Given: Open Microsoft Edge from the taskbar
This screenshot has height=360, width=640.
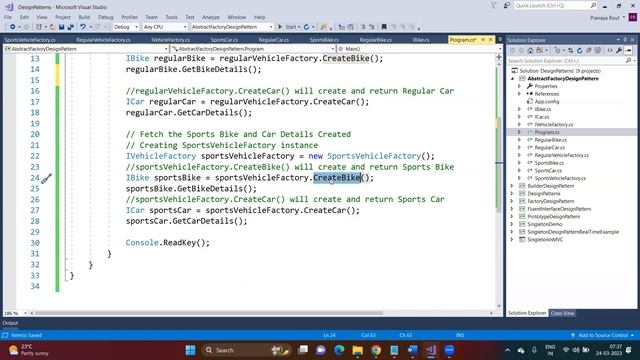Looking at the screenshot, I should (339, 350).
